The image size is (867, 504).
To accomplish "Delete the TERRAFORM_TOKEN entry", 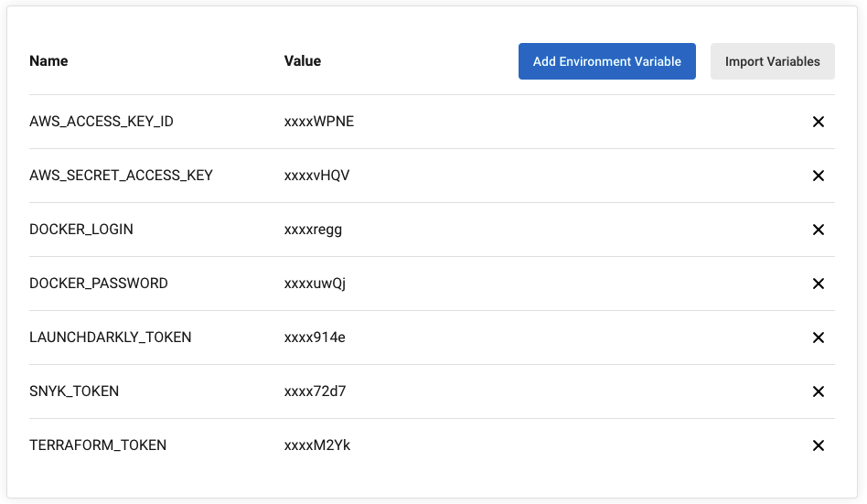I will click(x=819, y=445).
